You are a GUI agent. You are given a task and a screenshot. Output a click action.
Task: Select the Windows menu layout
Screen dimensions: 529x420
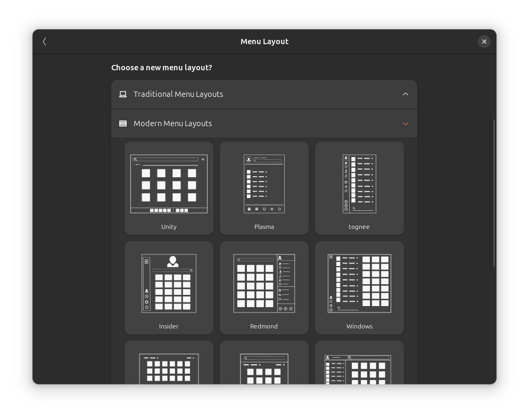click(x=359, y=287)
